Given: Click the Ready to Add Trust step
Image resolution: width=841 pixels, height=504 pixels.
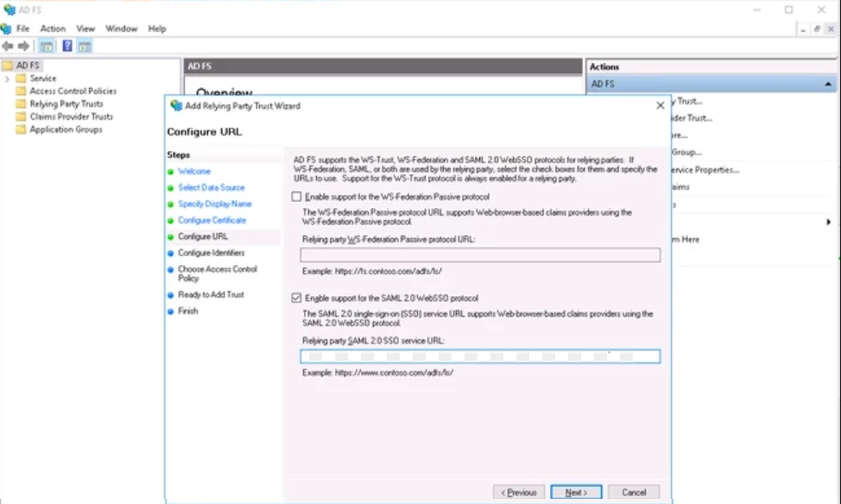Looking at the screenshot, I should tap(211, 294).
